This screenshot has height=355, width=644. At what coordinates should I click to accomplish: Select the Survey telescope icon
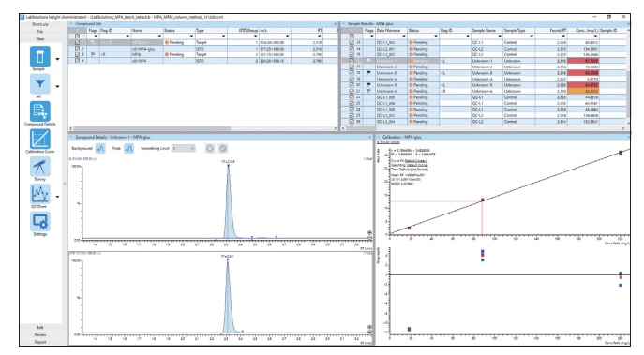pos(39,166)
